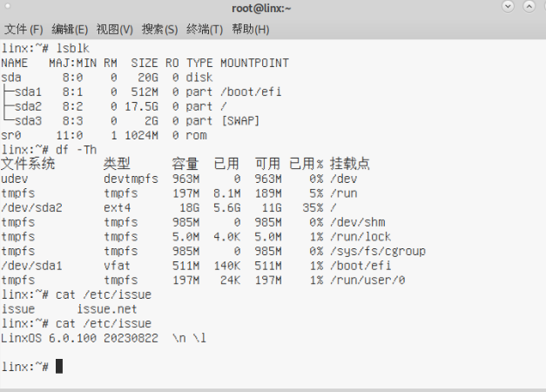Viewport: 546px width, 392px height.
Task: Open the 终端(T) menu
Action: tap(205, 30)
